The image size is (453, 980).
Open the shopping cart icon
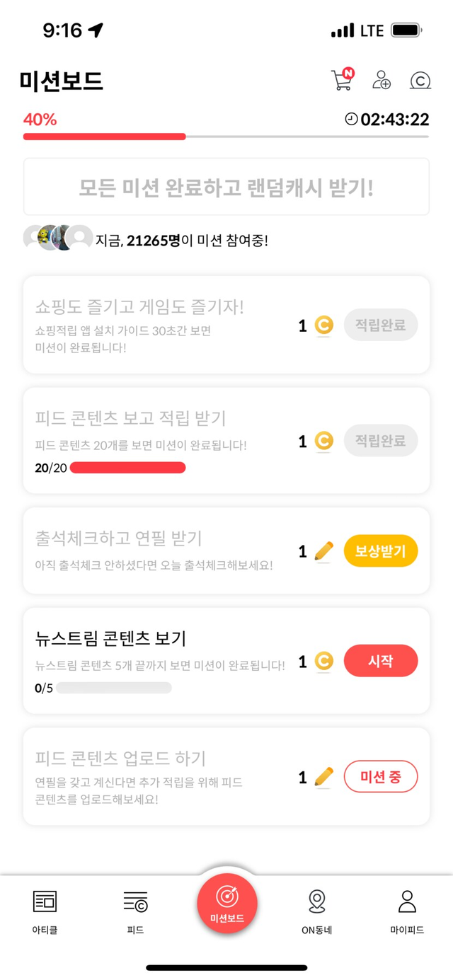(341, 79)
